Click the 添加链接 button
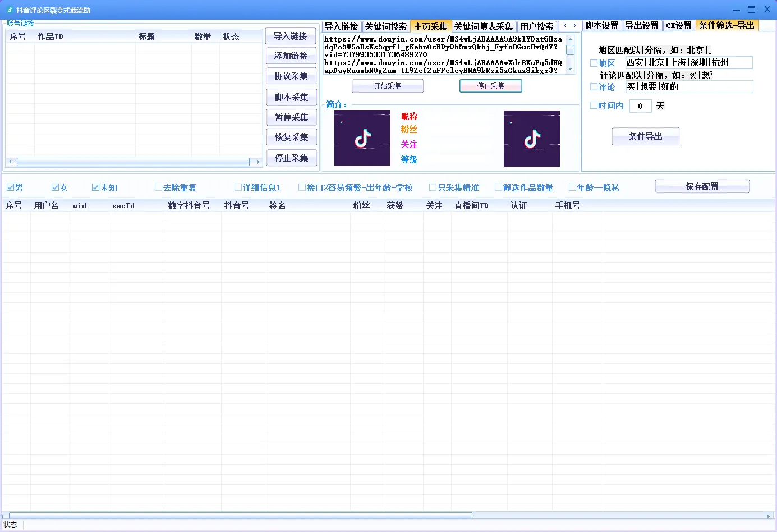777x532 pixels. click(x=291, y=56)
